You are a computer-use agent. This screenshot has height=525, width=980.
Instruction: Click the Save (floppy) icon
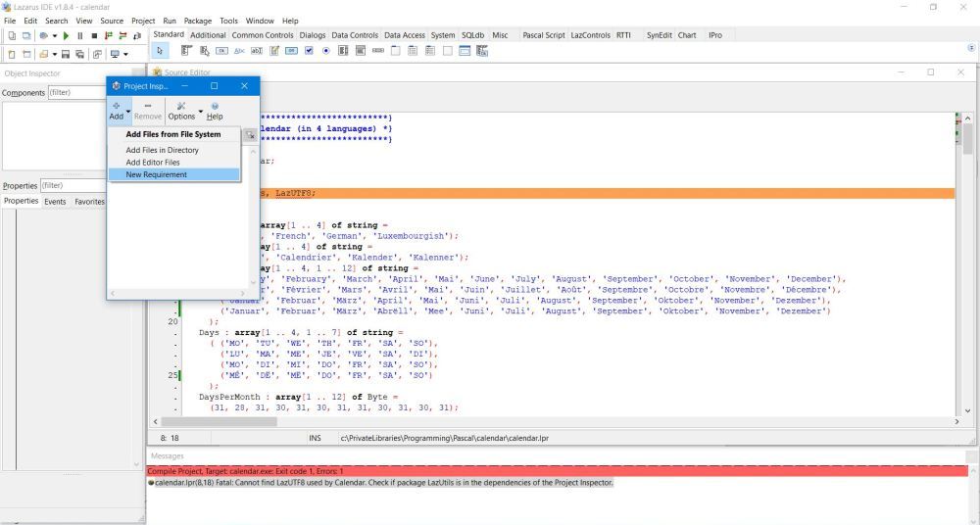[66, 54]
